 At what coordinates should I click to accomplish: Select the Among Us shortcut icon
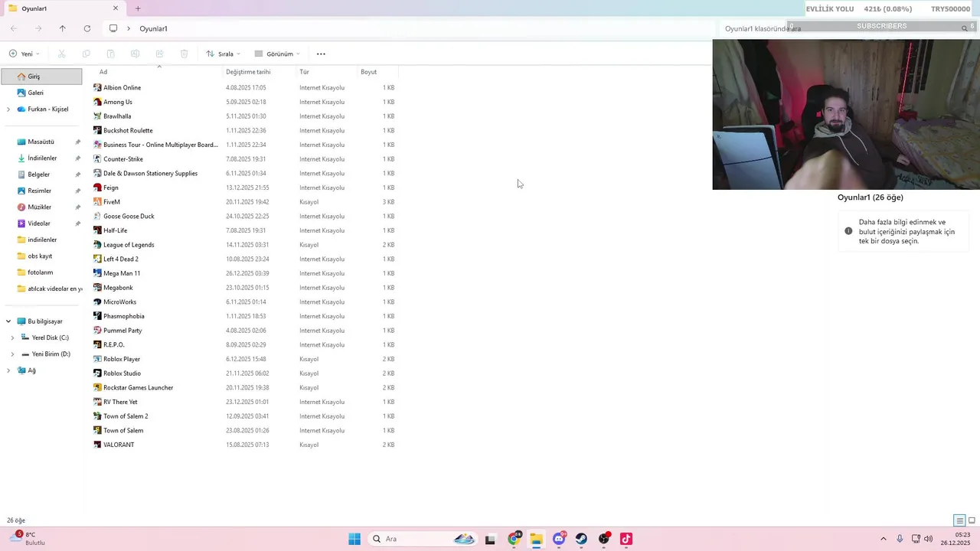(x=97, y=102)
